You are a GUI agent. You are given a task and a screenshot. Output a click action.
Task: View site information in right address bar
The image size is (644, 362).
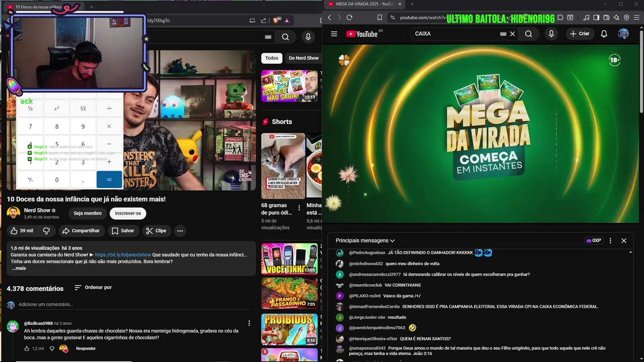(392, 18)
